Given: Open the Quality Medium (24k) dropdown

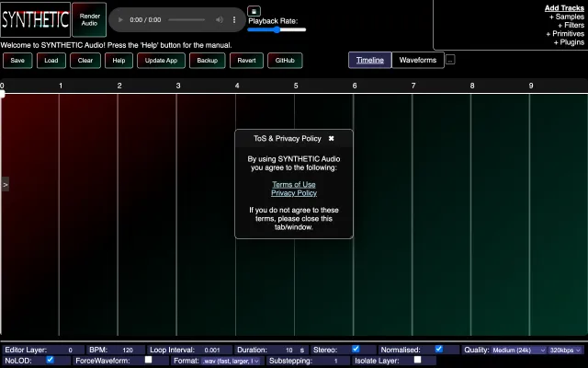Looking at the screenshot, I should coord(519,350).
